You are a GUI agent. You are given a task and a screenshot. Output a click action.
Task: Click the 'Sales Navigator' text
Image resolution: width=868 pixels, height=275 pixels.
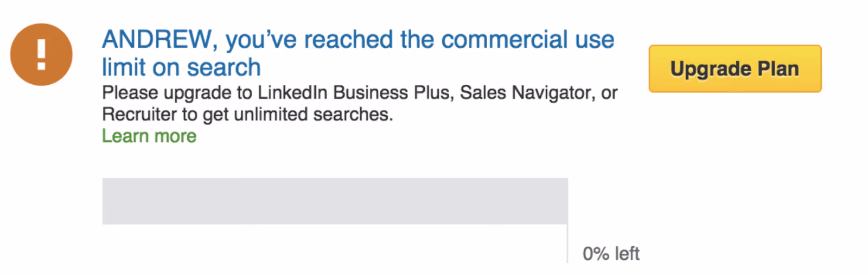525,92
